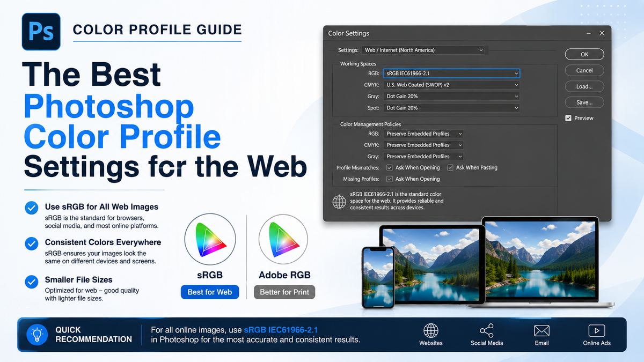644x362 pixels.
Task: Click the phone landscape image
Action: pos(379,278)
